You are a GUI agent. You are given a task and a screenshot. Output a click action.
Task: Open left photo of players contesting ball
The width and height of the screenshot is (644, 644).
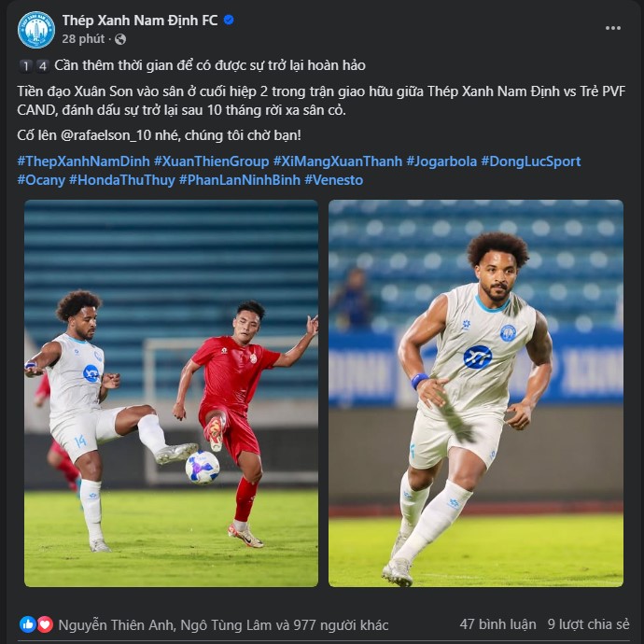[x=172, y=393]
